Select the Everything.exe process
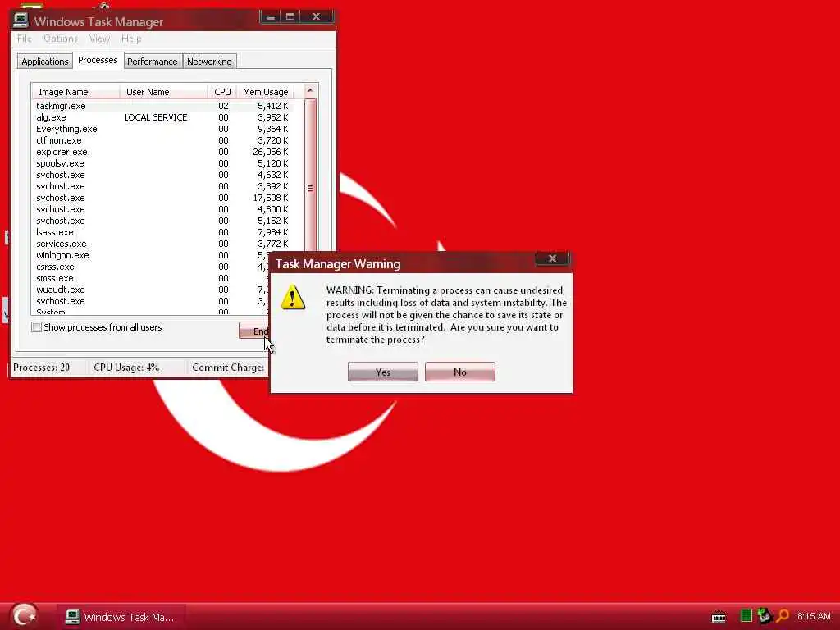The height and width of the screenshot is (630, 840). point(162,129)
